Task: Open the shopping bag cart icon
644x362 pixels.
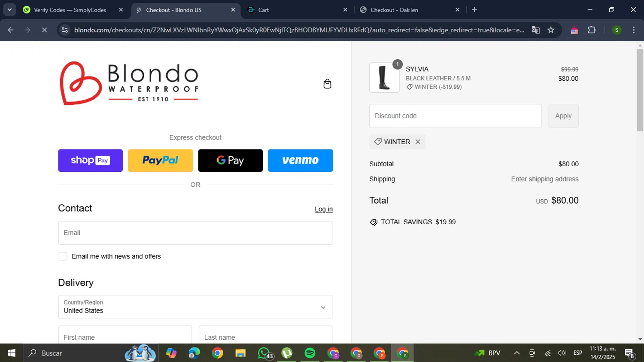Action: click(327, 84)
